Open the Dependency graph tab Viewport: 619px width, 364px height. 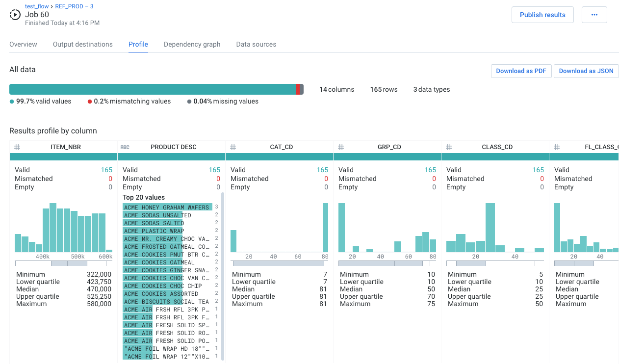(x=192, y=44)
